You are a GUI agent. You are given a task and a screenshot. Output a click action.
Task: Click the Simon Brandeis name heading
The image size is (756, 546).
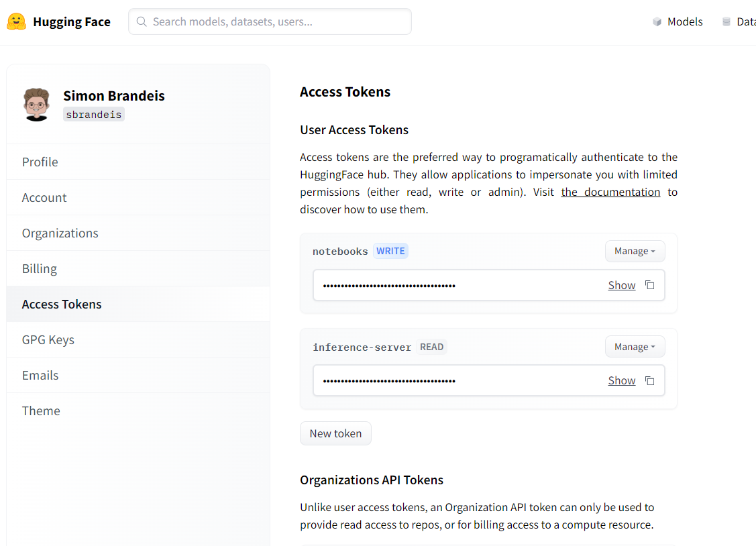click(x=114, y=95)
